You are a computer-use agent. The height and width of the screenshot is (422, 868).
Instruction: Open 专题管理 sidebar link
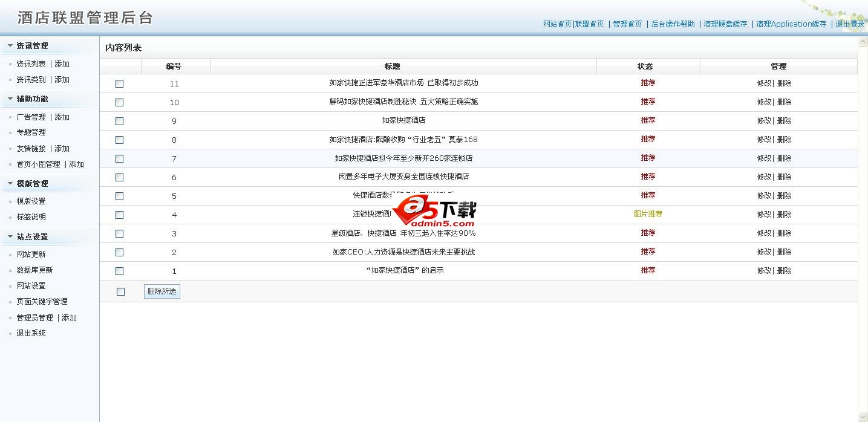pos(31,132)
